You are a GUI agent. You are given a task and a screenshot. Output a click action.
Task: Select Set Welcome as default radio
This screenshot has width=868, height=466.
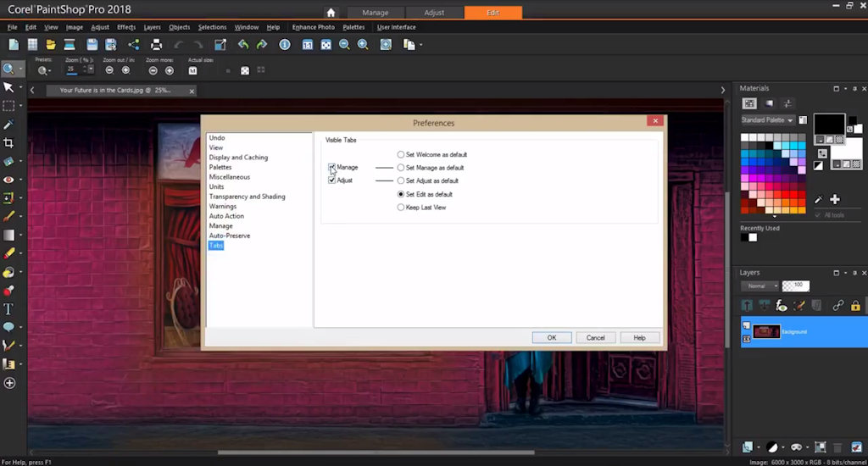pos(401,154)
